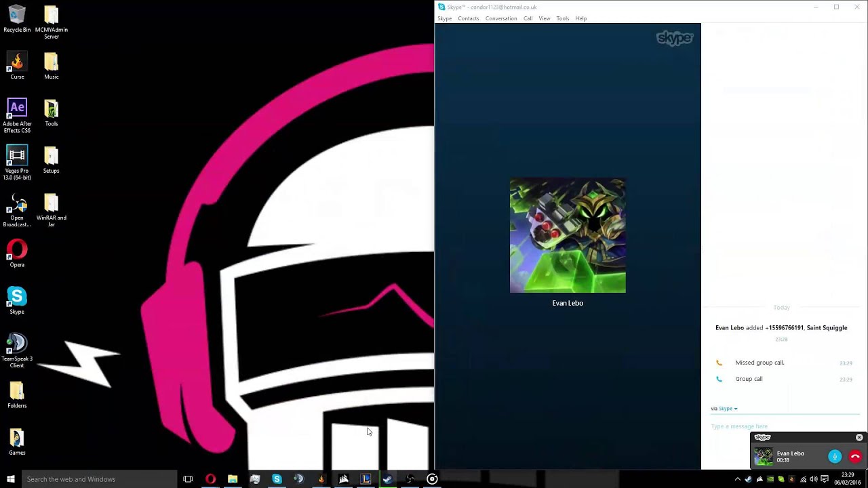The width and height of the screenshot is (868, 488).
Task: Open the network tray icon
Action: pos(802,479)
